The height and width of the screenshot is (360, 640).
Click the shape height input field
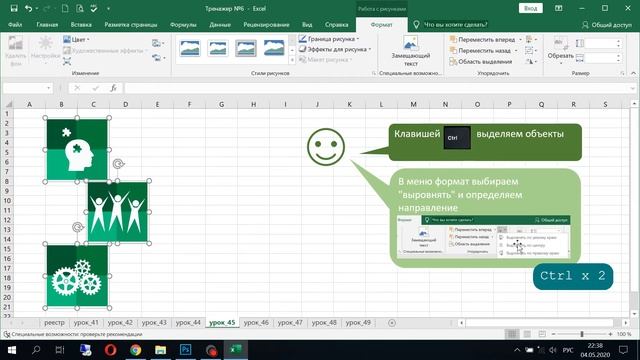coord(602,43)
